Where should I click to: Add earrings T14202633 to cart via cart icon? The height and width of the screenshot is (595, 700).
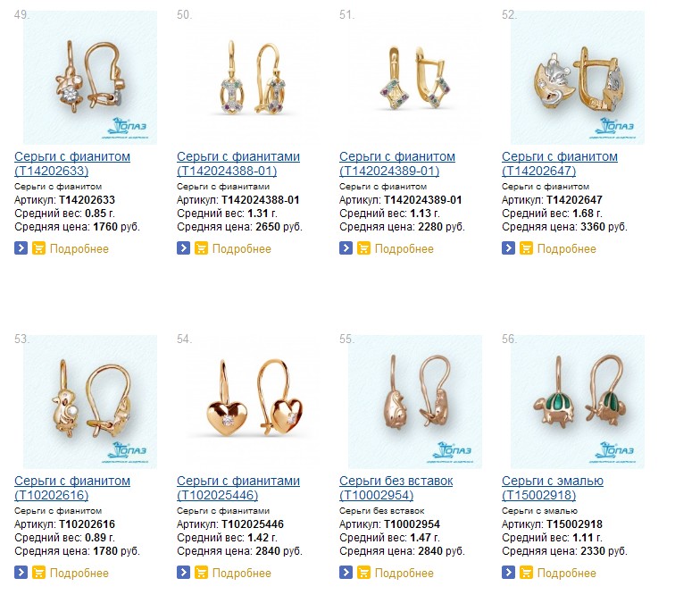tap(39, 248)
